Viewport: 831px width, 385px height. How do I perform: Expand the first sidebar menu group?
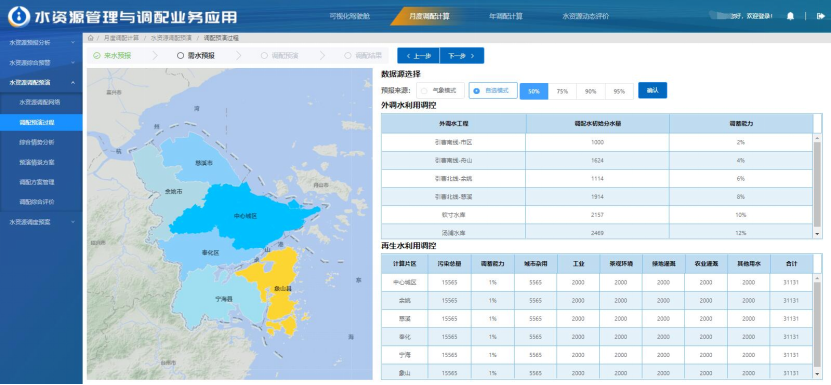pos(41,42)
